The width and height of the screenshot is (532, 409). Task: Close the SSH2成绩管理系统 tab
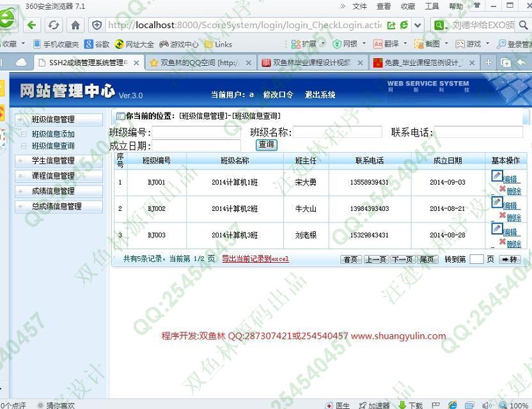(x=136, y=63)
